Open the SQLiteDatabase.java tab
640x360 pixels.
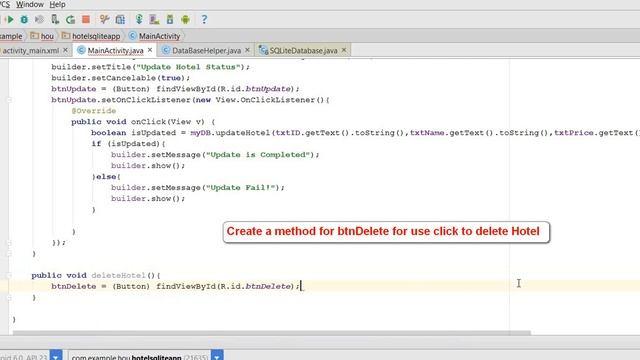click(x=303, y=51)
